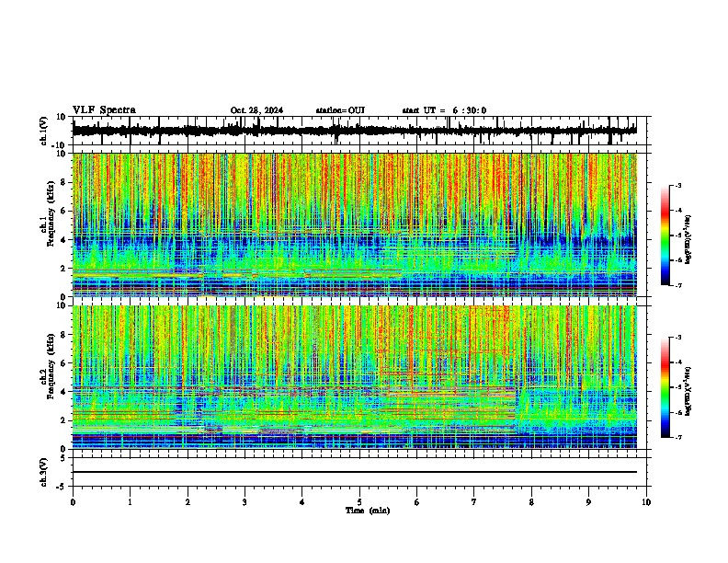Viewport: 728px width, 563px height.
Task: Click the "5" tick on the ch.3(V) axis
Action: click(64, 458)
